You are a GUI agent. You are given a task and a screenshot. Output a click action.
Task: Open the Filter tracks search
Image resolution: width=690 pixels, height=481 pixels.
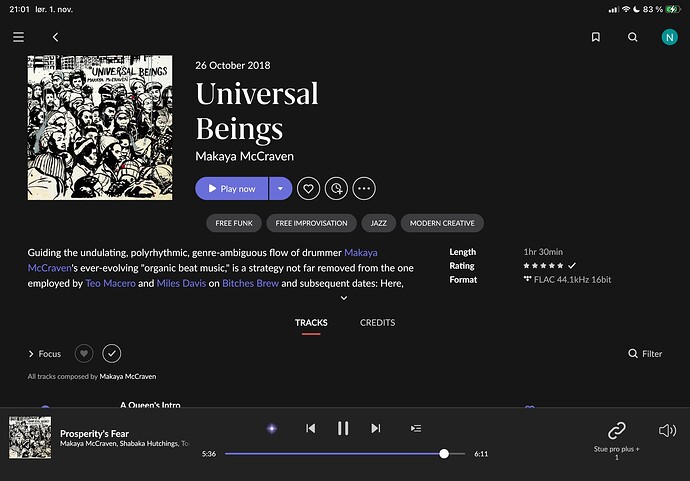pyautogui.click(x=645, y=354)
